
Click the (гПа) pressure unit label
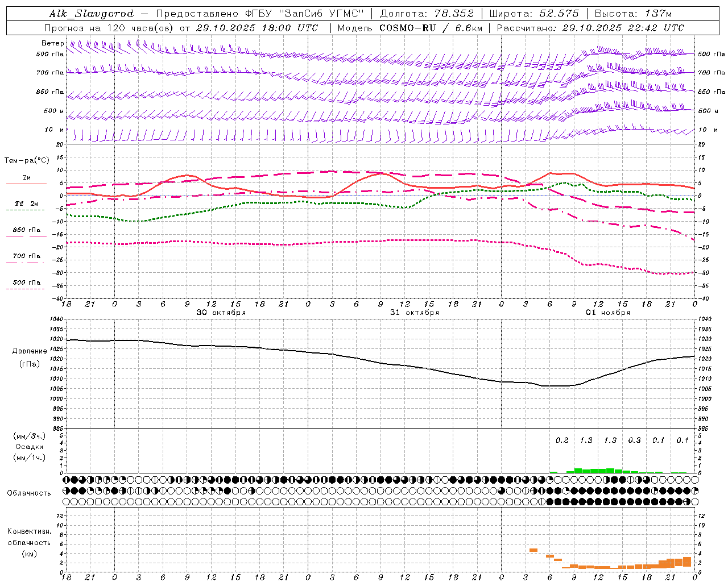coord(30,364)
